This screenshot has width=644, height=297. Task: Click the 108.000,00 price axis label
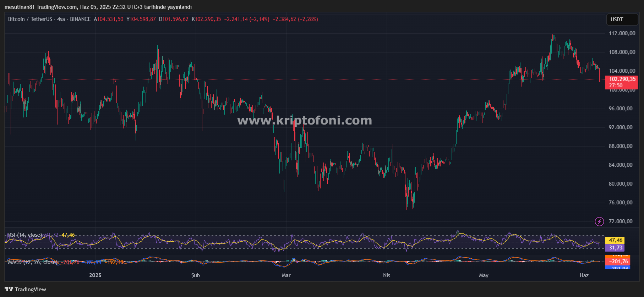coord(622,52)
